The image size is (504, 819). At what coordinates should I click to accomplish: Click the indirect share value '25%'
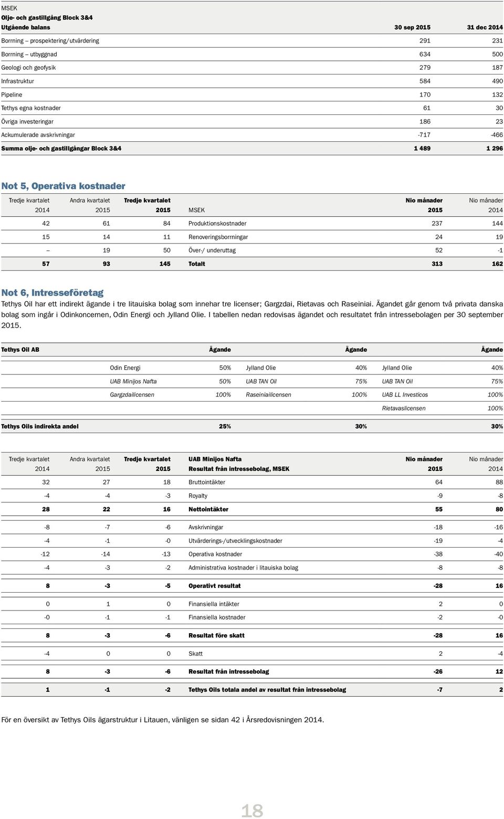click(x=225, y=427)
